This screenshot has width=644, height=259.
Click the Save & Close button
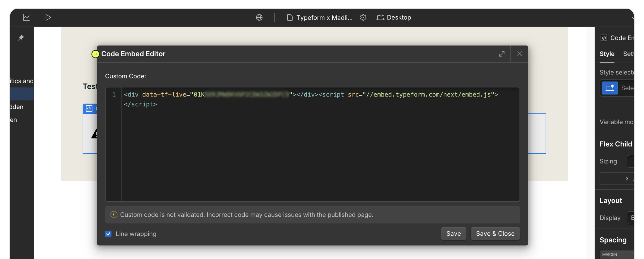(495, 234)
